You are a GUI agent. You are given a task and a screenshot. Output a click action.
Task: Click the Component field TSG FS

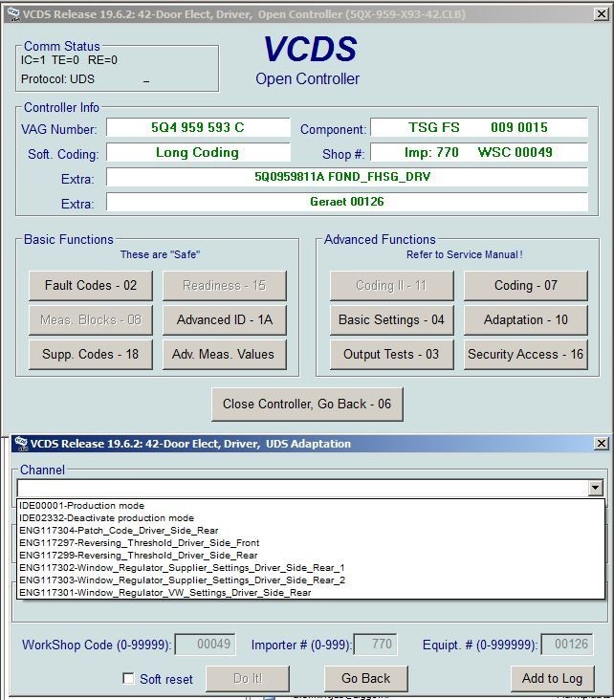479,128
